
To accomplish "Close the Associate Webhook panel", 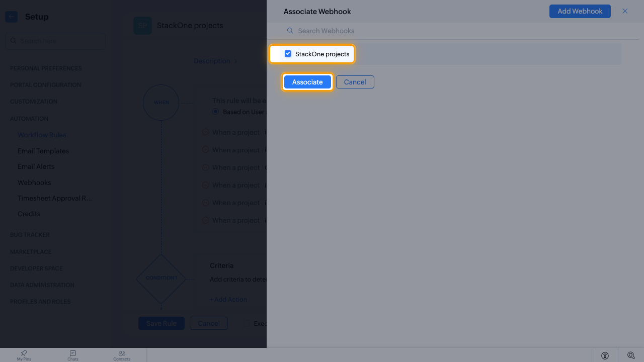I will [x=625, y=11].
